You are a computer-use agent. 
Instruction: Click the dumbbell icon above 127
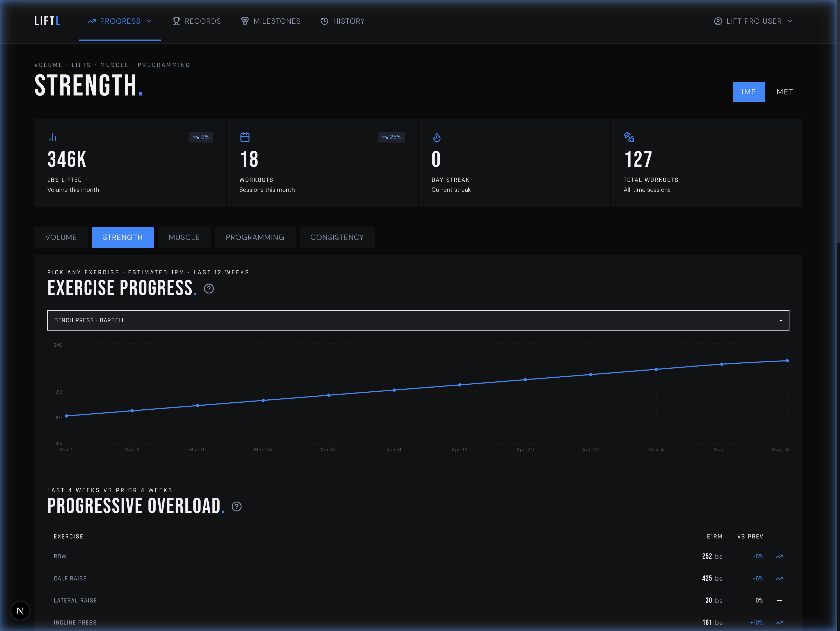(629, 137)
